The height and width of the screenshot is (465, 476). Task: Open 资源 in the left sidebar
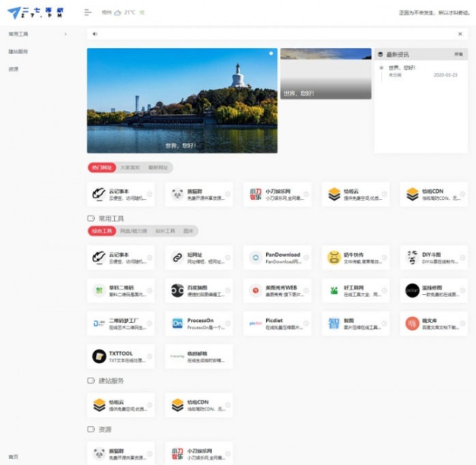(14, 69)
